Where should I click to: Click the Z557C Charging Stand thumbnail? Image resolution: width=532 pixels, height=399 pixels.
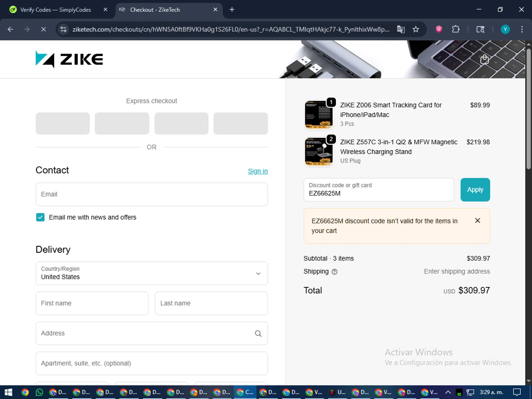[x=319, y=151]
